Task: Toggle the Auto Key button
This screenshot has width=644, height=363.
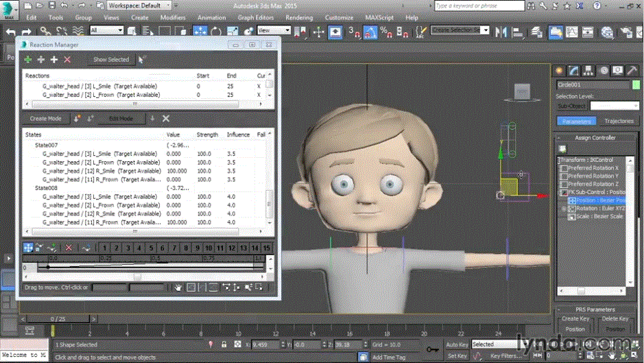Action: 457,344
